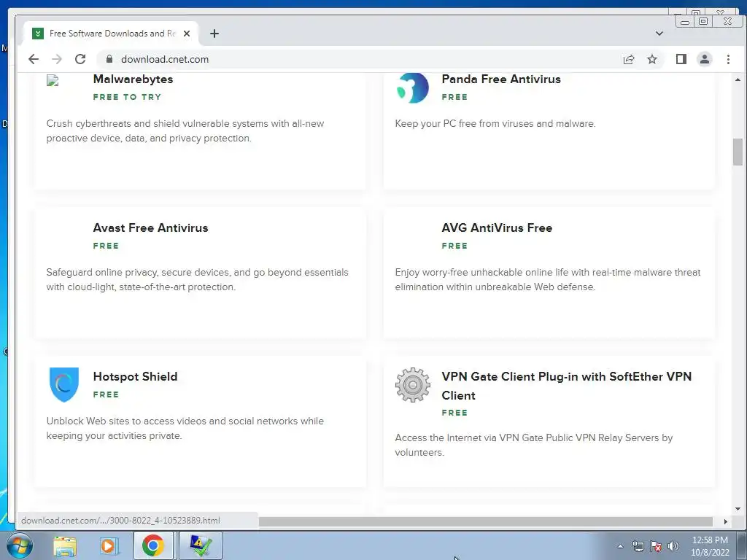Open the AVG AntiVirus Free link

pyautogui.click(x=497, y=227)
